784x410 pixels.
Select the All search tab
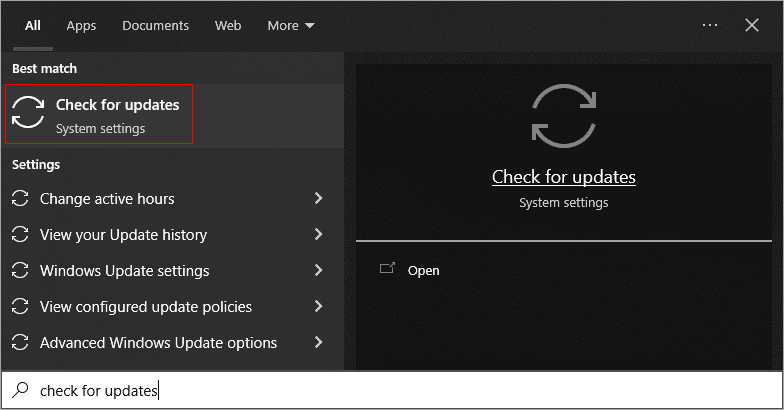click(32, 26)
